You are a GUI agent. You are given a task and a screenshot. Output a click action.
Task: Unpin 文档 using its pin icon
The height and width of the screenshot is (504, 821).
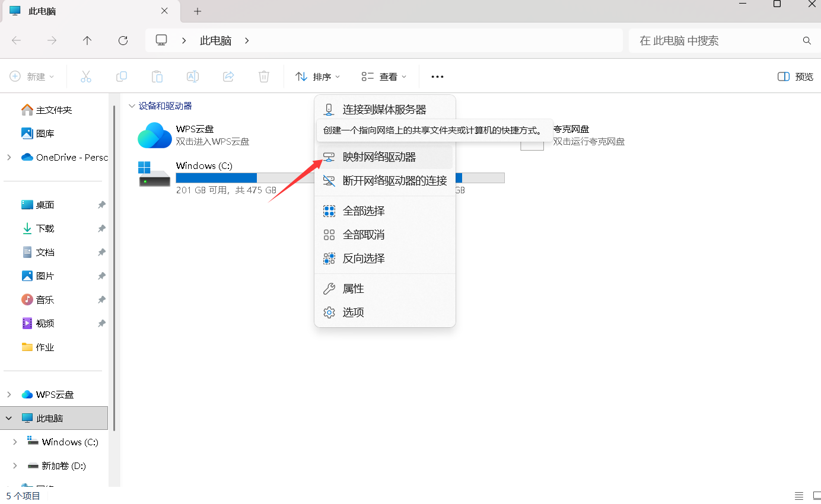coord(101,252)
